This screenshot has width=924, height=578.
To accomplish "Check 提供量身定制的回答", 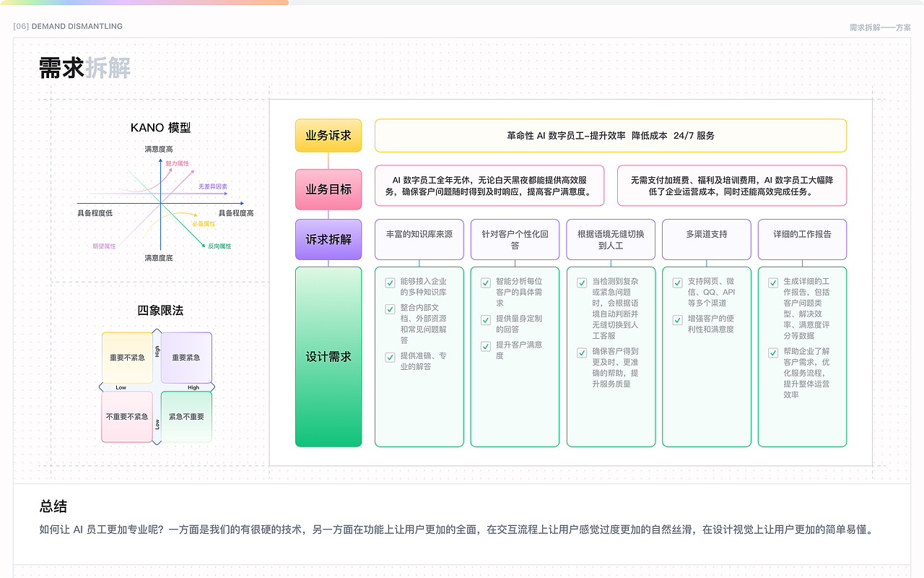I will pos(486,319).
